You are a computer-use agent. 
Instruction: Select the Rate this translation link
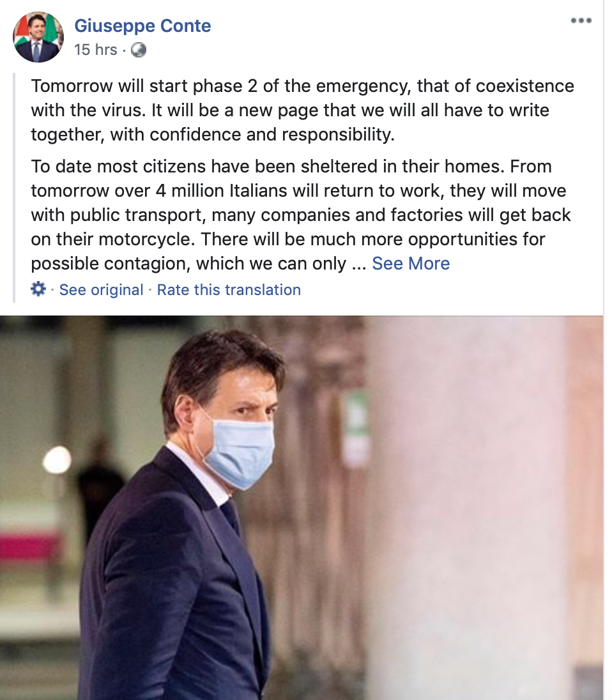click(229, 290)
